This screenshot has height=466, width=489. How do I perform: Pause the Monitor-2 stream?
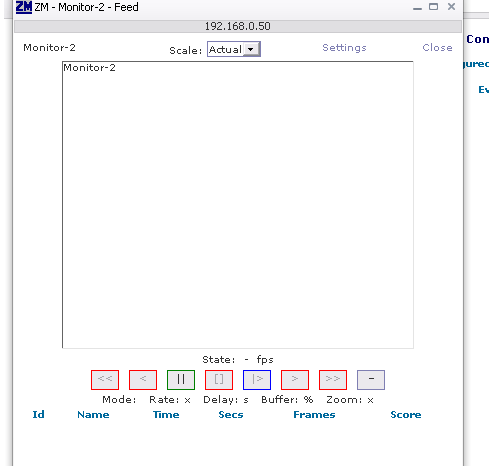(181, 380)
